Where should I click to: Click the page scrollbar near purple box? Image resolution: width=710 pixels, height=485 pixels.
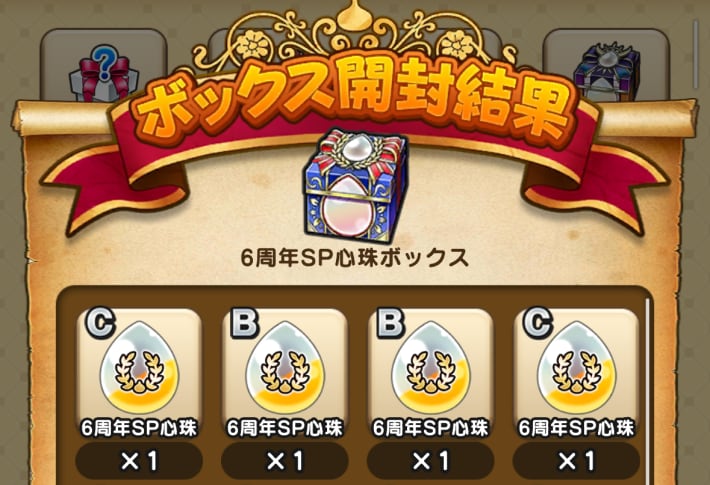(x=696, y=54)
